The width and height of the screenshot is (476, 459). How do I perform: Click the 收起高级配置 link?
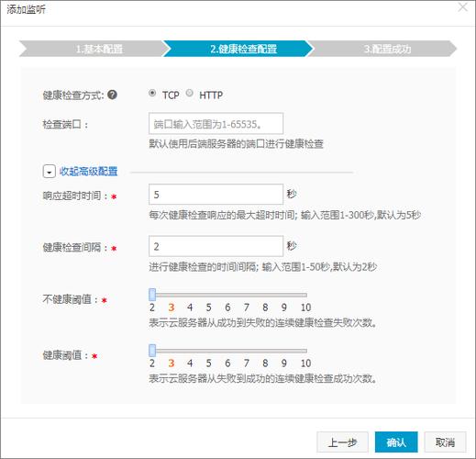click(88, 172)
